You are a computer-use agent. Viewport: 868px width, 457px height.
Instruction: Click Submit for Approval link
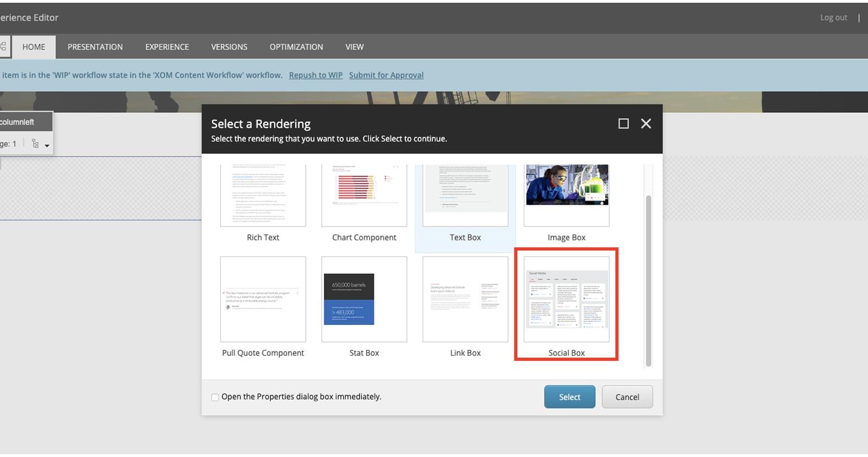tap(386, 75)
